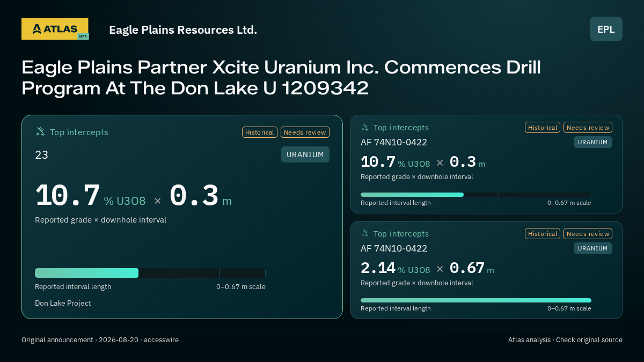Click the large '10.7' grade value
This screenshot has height=362, width=644.
[x=68, y=196]
